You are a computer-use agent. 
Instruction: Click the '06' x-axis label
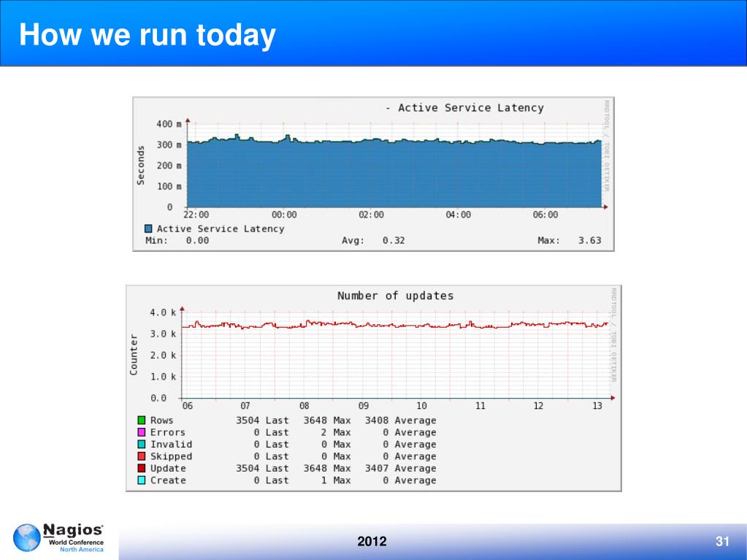tap(188, 406)
